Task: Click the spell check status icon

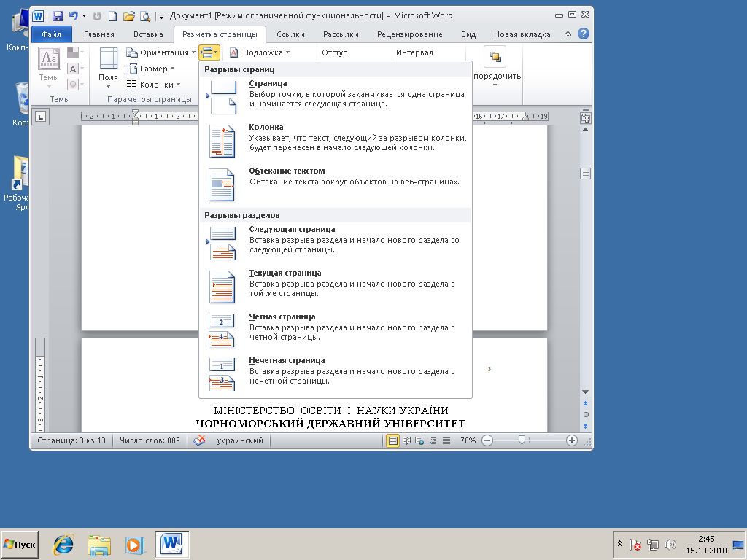Action: (199, 440)
